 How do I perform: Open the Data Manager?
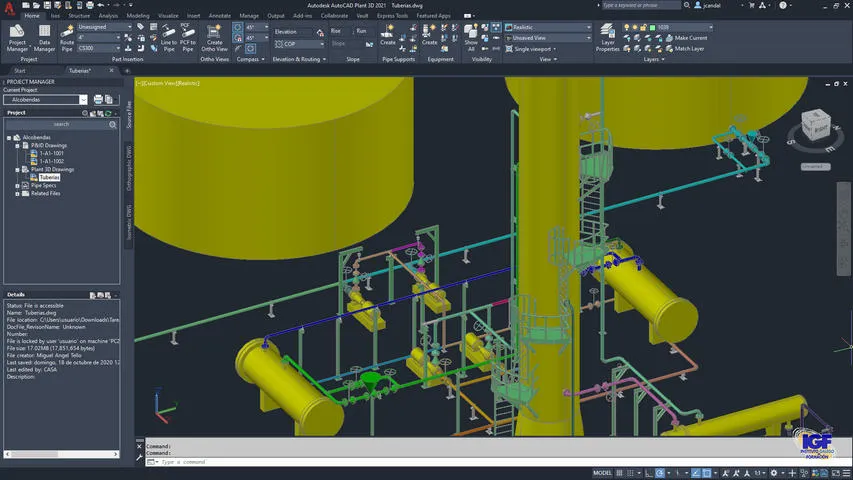45,38
